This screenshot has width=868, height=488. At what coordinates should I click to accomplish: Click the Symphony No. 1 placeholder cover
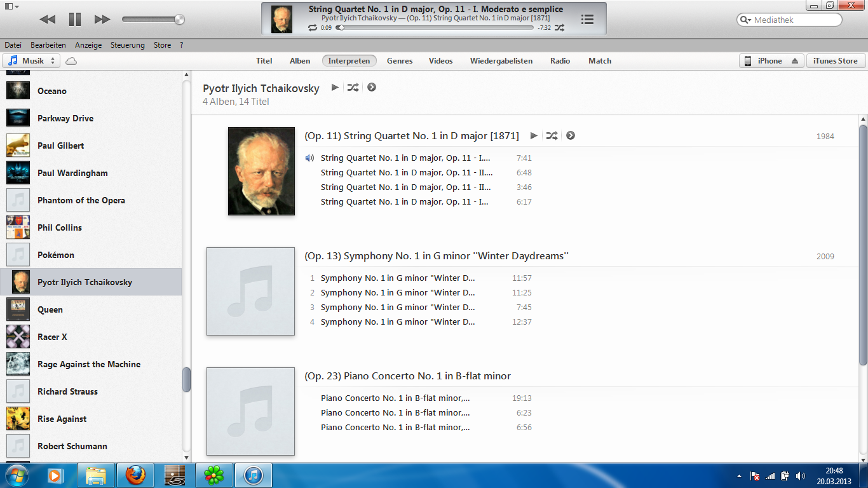coord(250,291)
